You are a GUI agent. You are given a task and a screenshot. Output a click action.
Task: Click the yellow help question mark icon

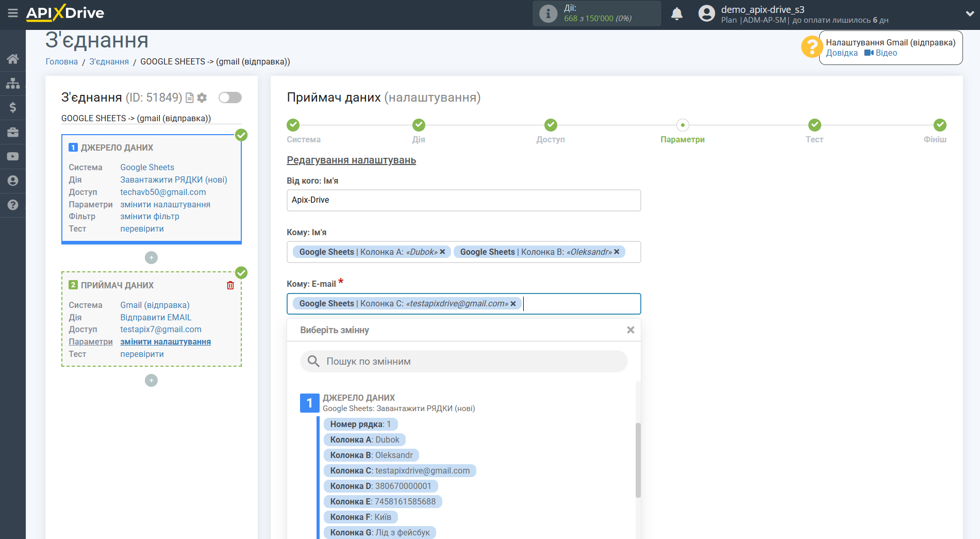tap(812, 47)
